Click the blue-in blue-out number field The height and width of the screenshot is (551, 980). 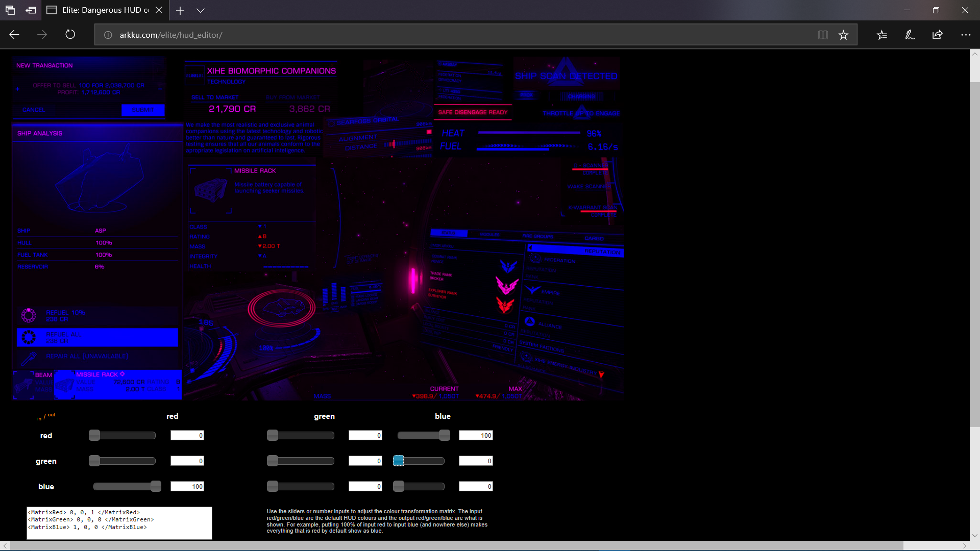click(x=476, y=486)
